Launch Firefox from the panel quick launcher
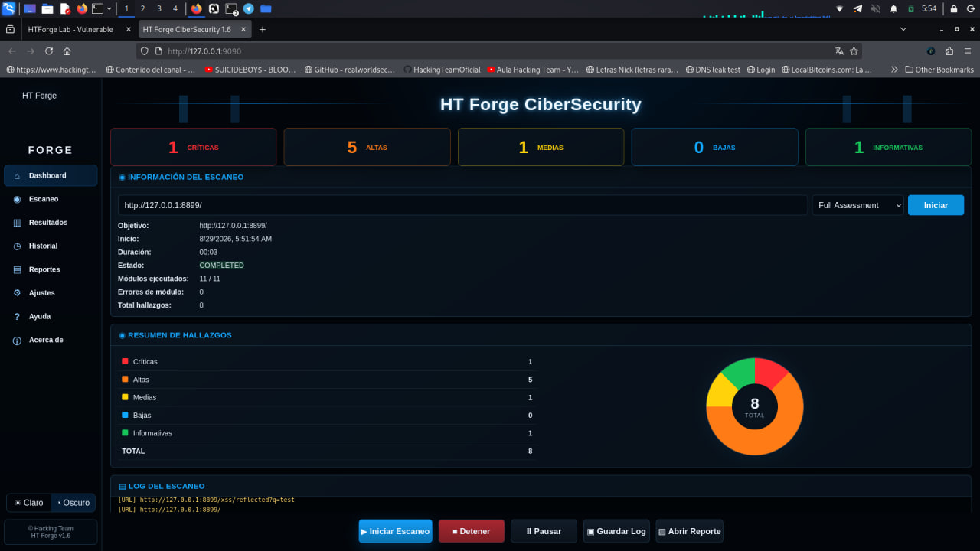This screenshot has width=980, height=551. coord(82,8)
